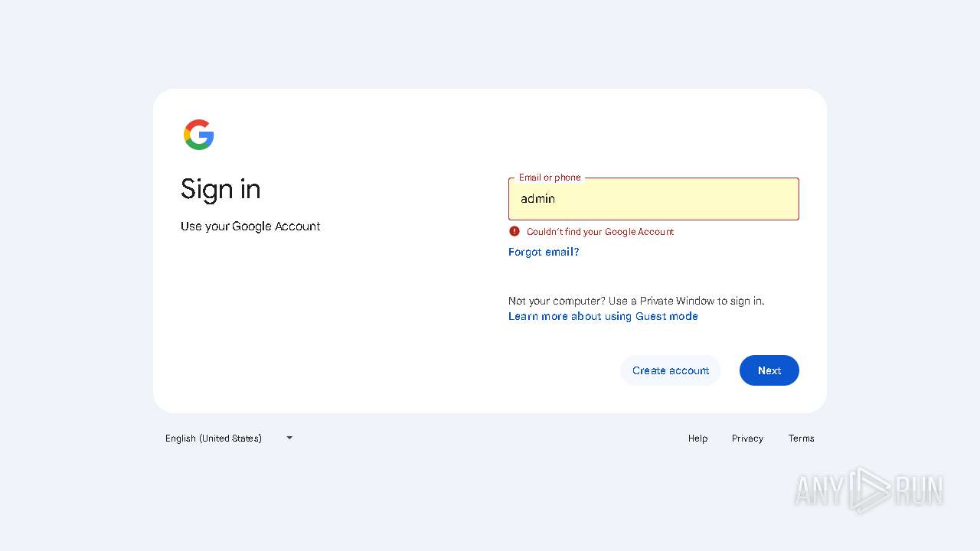Image resolution: width=980 pixels, height=551 pixels.
Task: Click 'Not your computer?' private window text
Action: click(636, 301)
